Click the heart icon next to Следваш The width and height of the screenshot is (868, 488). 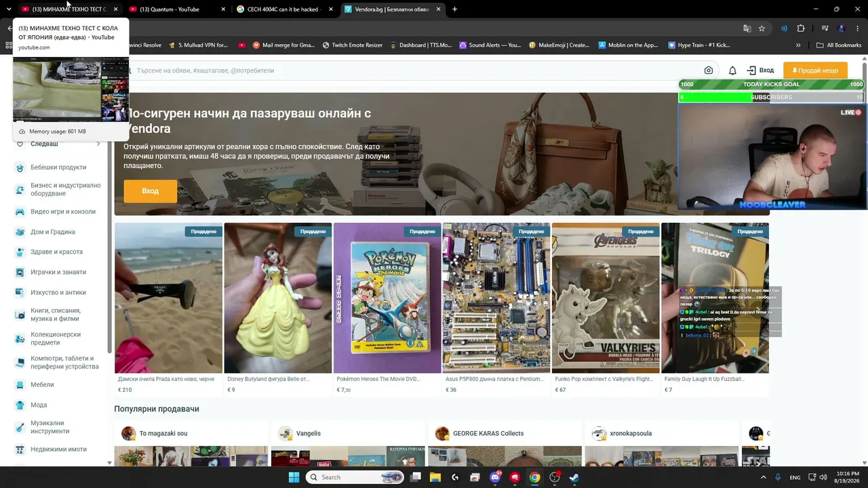pos(20,144)
